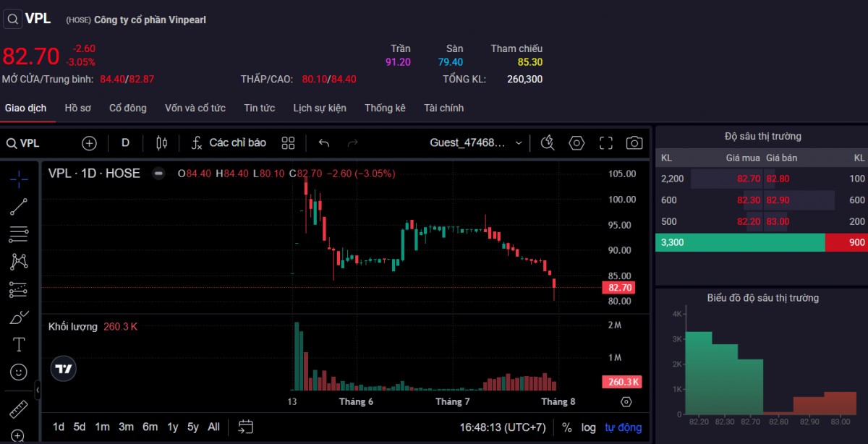Switch to the Tin tức tab

point(259,108)
